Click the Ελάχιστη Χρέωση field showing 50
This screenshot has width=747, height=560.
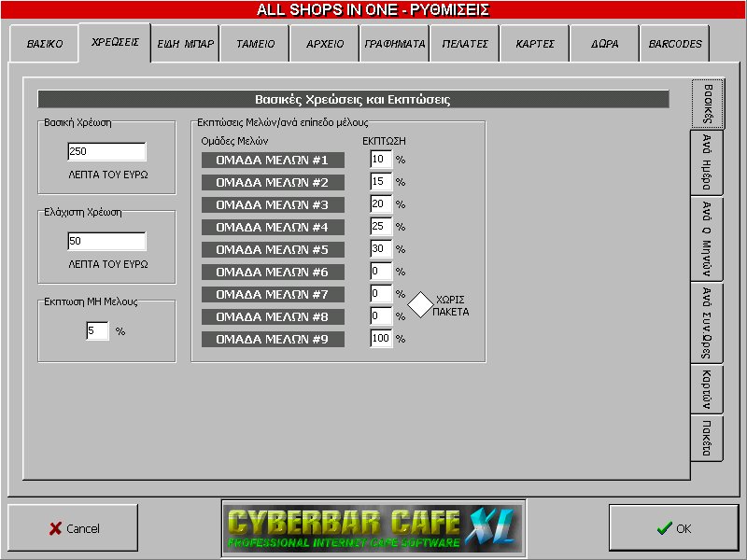pyautogui.click(x=106, y=242)
